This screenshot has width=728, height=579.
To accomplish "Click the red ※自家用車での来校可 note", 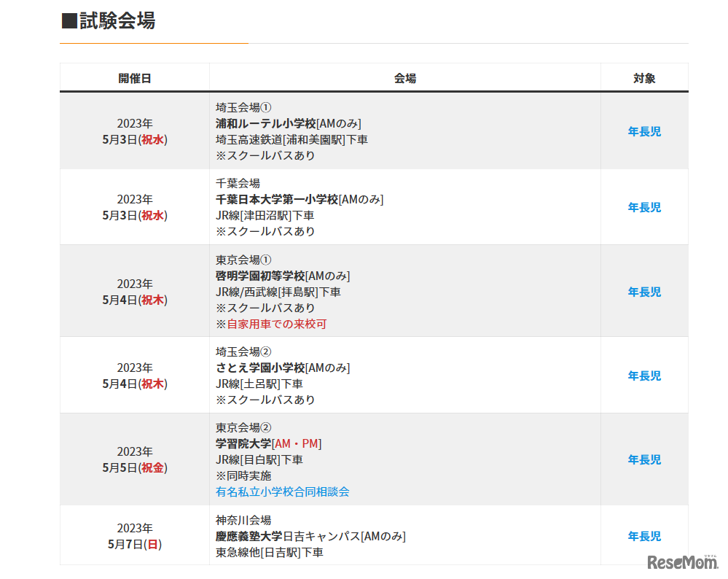I will tap(271, 324).
